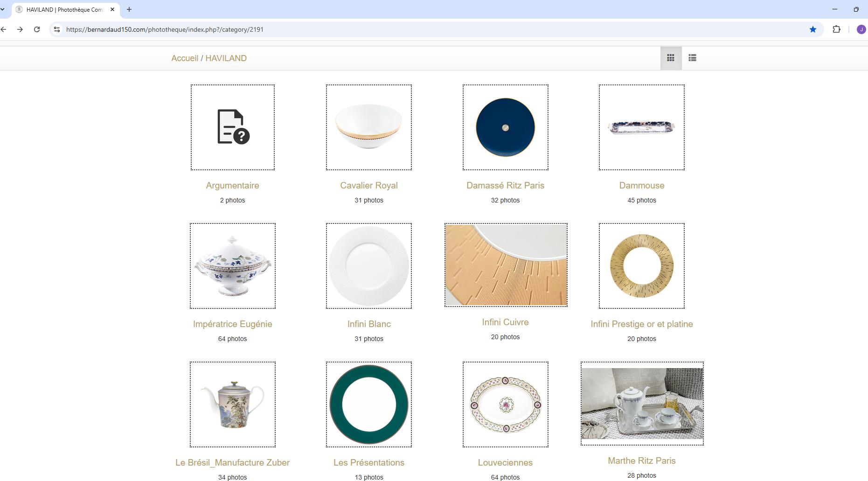868x481 pixels.
Task: Open the Damassé Ritz Paris blue plate thumbnail
Action: click(x=506, y=127)
